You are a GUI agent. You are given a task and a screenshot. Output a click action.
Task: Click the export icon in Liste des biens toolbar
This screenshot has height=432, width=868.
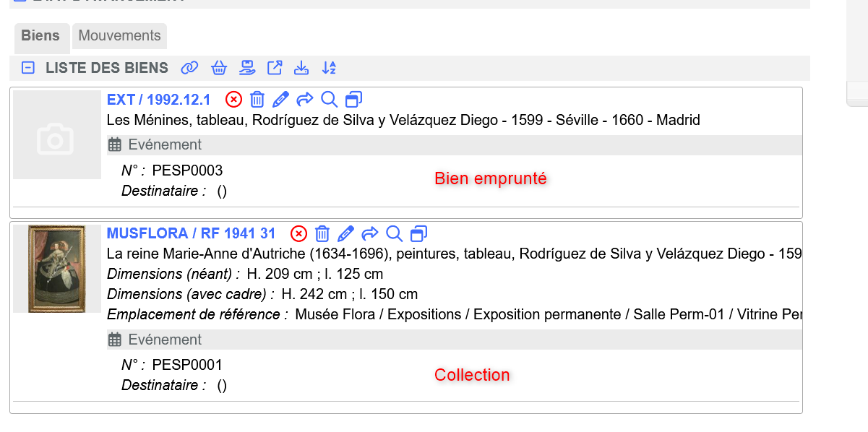(x=275, y=68)
